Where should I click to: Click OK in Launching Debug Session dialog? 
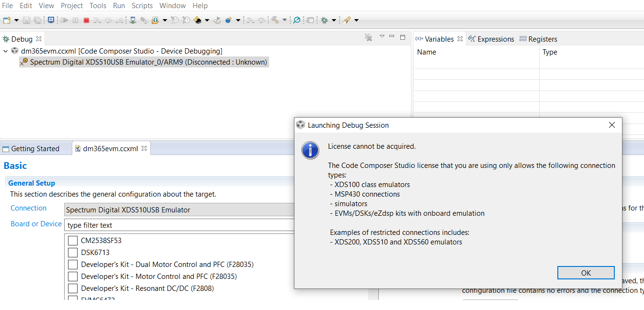point(586,273)
